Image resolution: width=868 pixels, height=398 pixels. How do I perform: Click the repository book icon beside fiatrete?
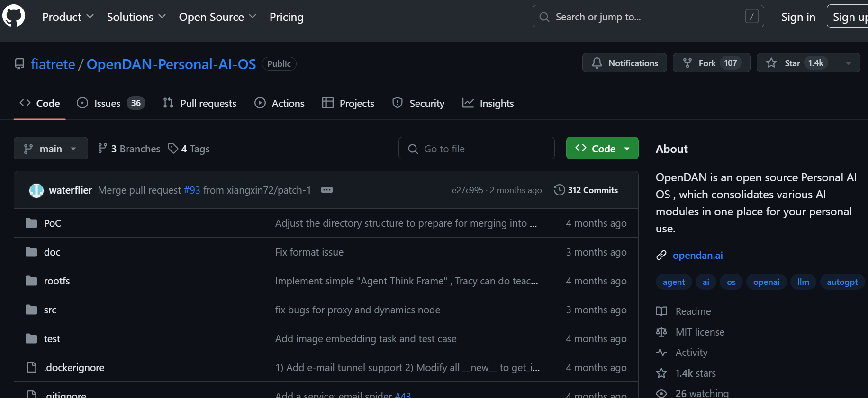click(19, 64)
